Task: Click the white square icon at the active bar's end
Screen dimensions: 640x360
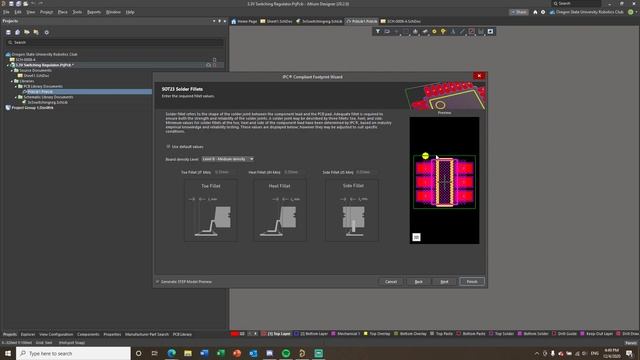Action: (x=490, y=31)
